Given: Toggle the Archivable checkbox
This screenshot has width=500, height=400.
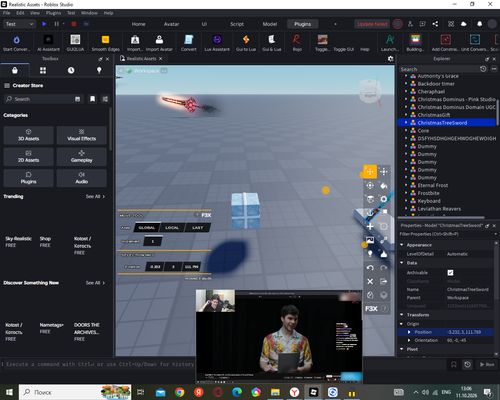Looking at the screenshot, I should point(450,273).
